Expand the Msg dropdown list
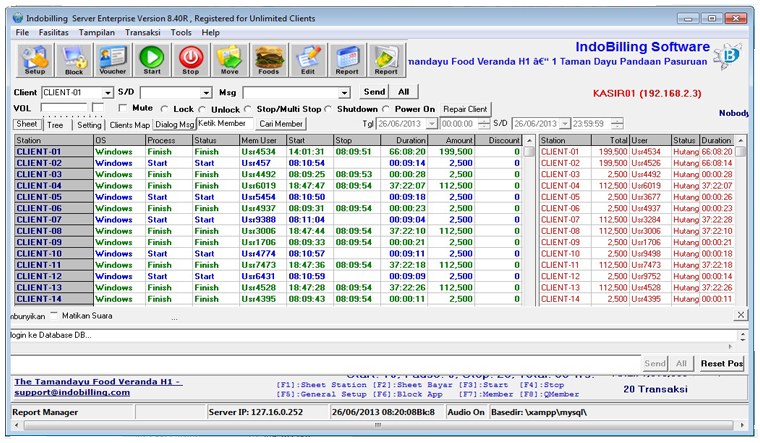Screen dimensions: 760x443 [x=344, y=93]
